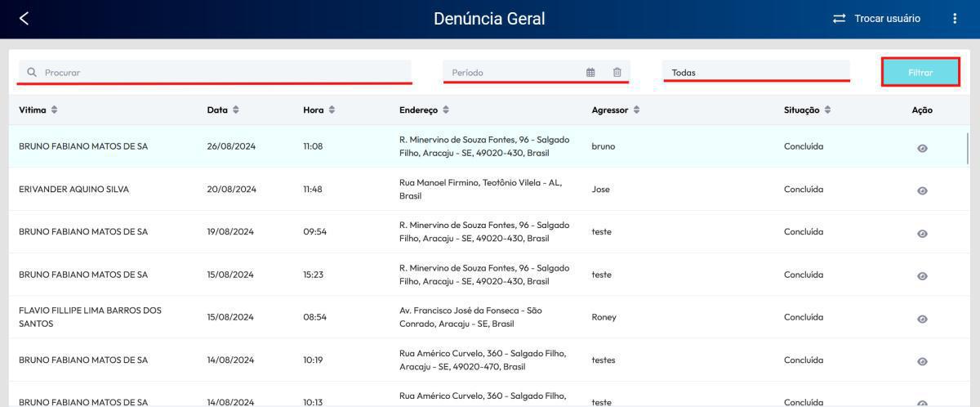Sort by Agressor column arrows

click(x=636, y=110)
